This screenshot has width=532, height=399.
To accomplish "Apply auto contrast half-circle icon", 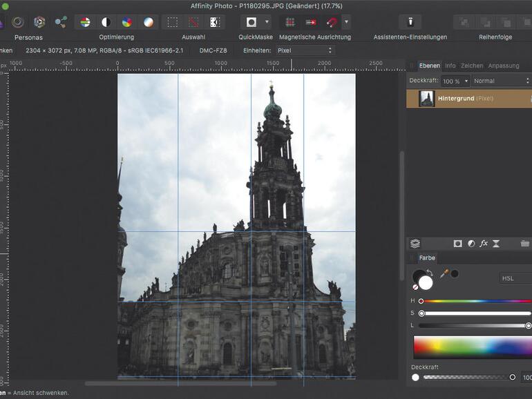I will point(106,22).
